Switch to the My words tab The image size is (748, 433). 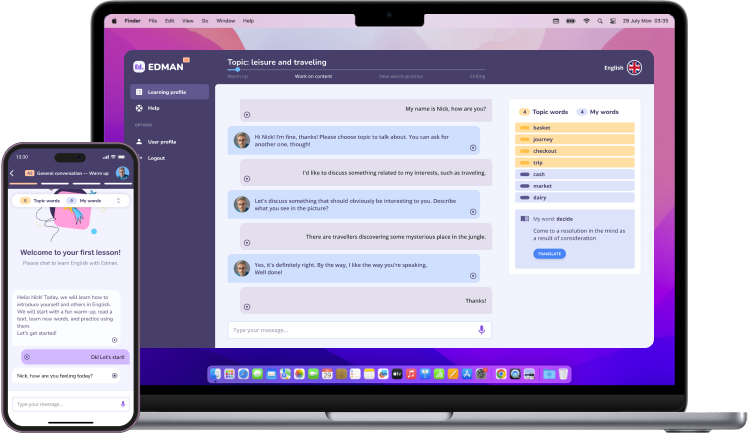[599, 112]
